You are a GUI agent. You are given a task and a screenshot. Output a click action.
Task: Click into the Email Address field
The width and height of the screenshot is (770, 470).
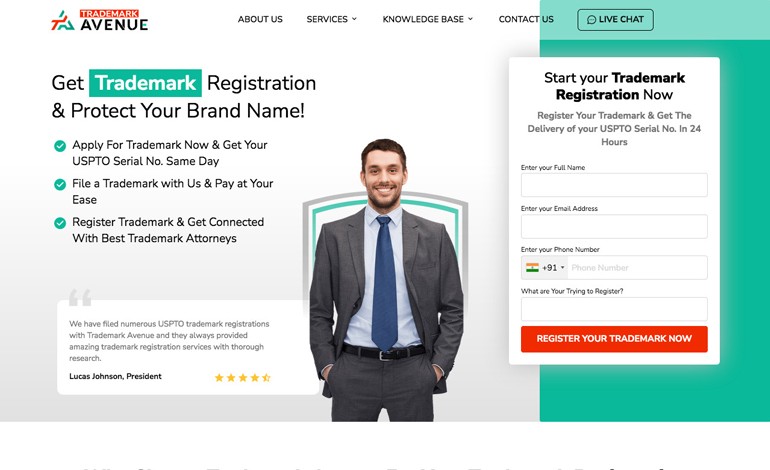click(614, 226)
